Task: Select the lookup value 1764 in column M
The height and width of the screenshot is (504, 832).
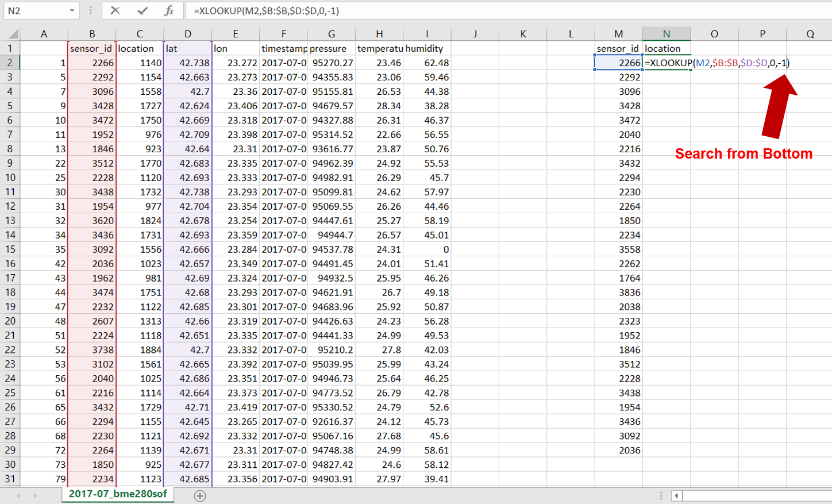Action: (619, 278)
